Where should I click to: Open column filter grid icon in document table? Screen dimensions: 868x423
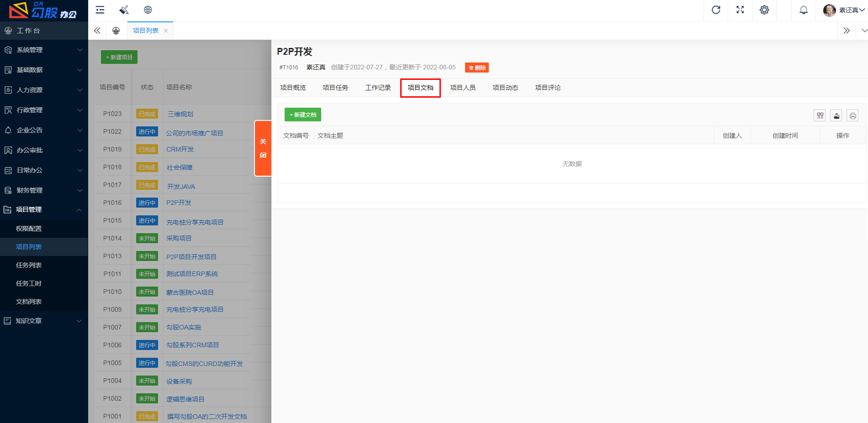click(820, 115)
